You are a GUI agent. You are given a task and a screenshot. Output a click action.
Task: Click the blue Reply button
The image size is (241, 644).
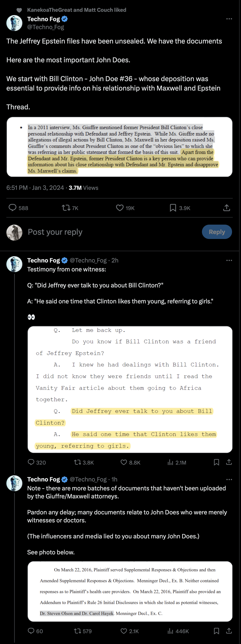[217, 232]
